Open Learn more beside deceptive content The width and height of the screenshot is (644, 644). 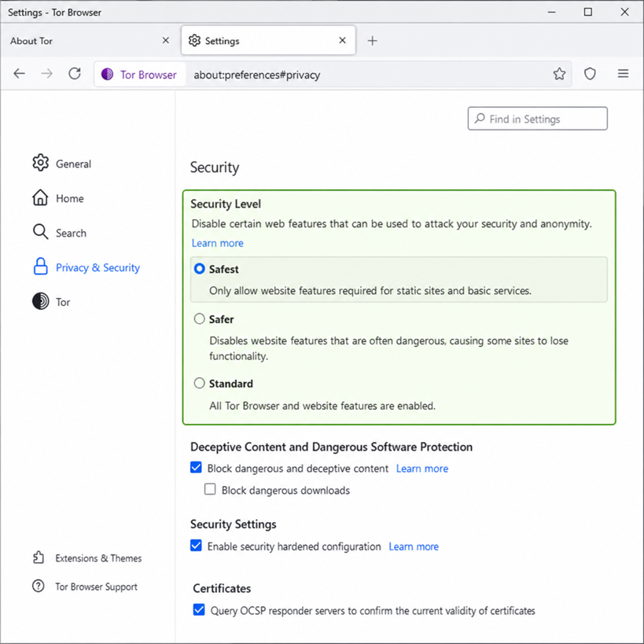click(421, 469)
